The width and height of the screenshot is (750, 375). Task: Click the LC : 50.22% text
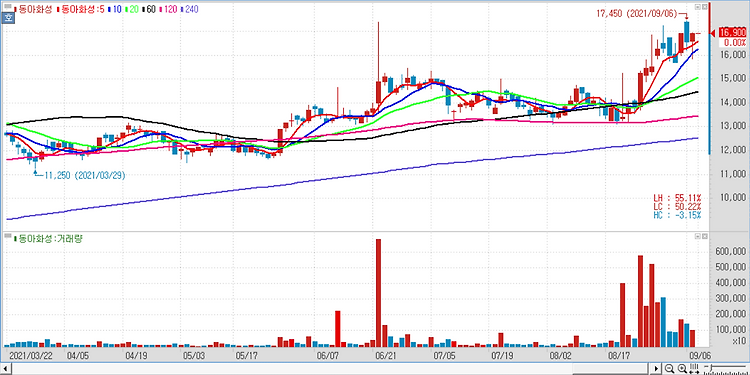677,206
